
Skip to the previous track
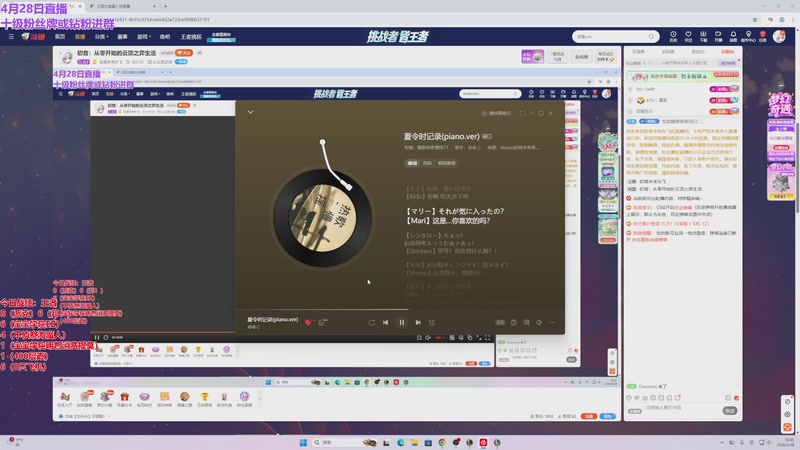[x=386, y=322]
